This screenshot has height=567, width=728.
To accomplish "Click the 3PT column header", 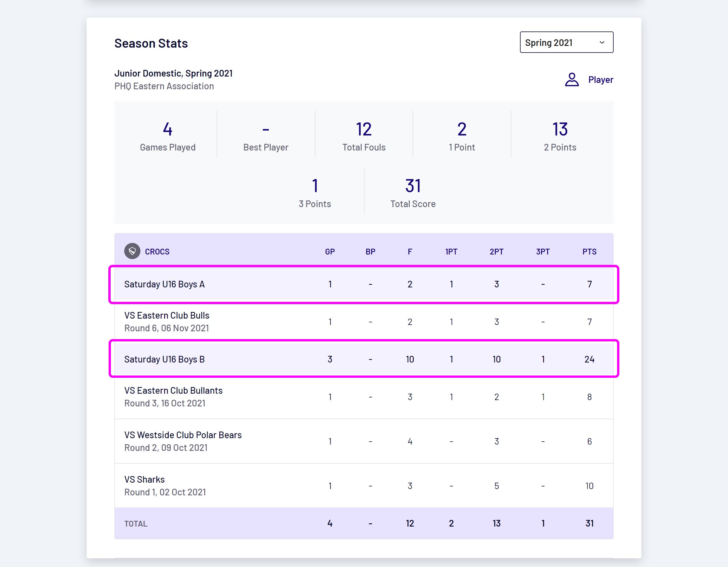I will (543, 252).
